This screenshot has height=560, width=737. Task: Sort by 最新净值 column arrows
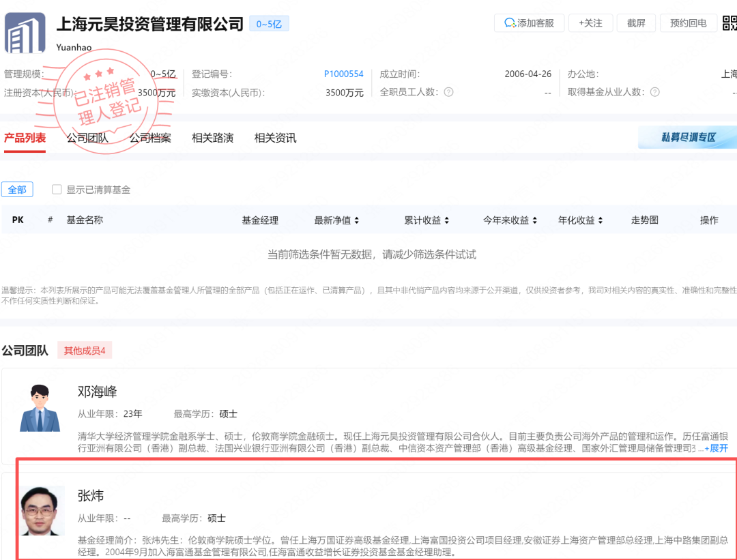pos(357,220)
